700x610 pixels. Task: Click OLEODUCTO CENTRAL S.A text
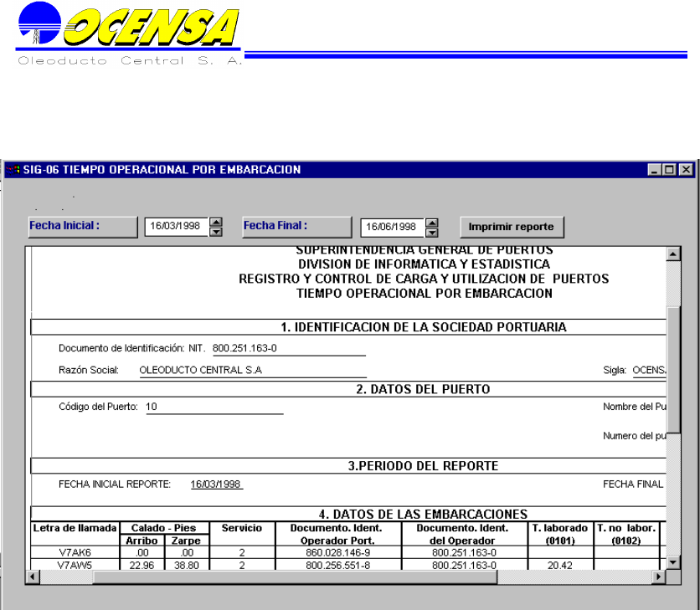[200, 370]
